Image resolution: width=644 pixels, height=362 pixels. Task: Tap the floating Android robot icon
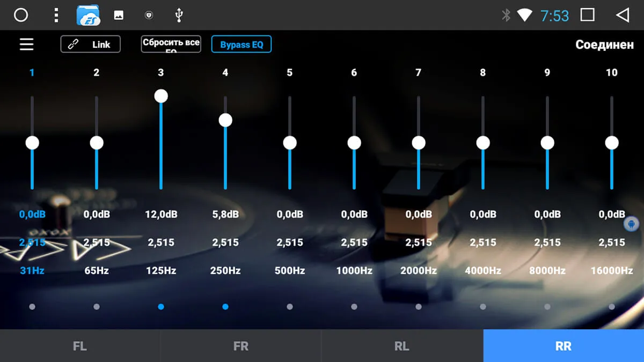[631, 224]
